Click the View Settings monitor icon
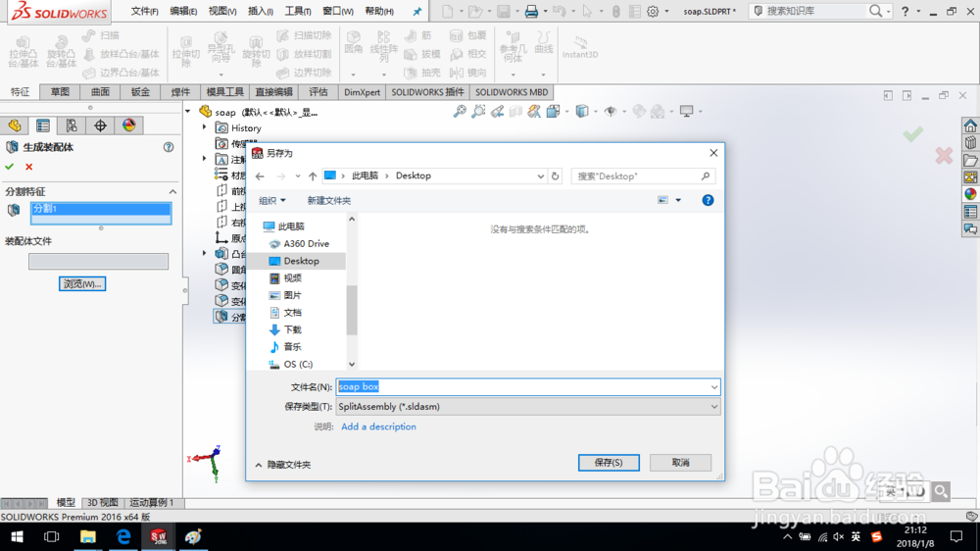This screenshot has width=980, height=551. [686, 112]
